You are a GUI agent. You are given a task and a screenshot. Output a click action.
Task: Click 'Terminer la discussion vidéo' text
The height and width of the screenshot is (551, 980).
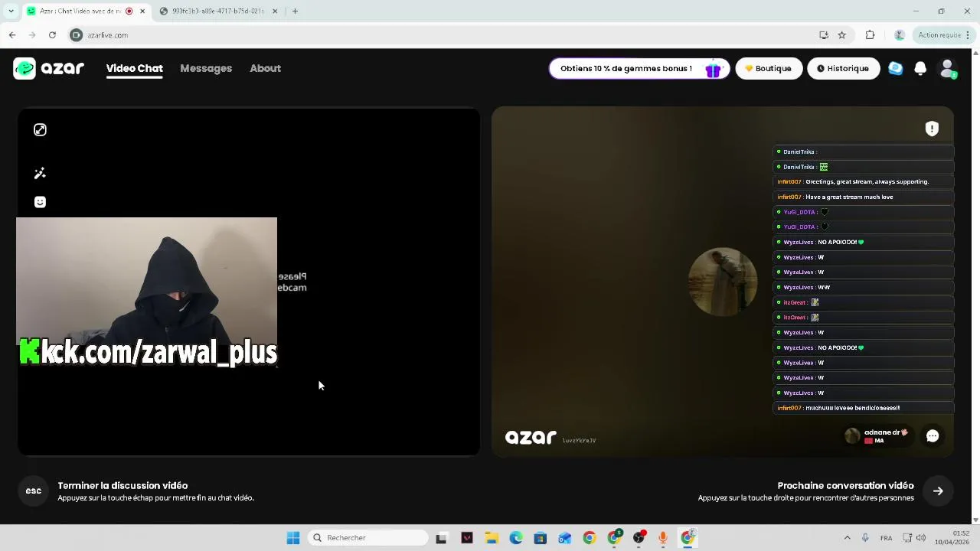122,485
